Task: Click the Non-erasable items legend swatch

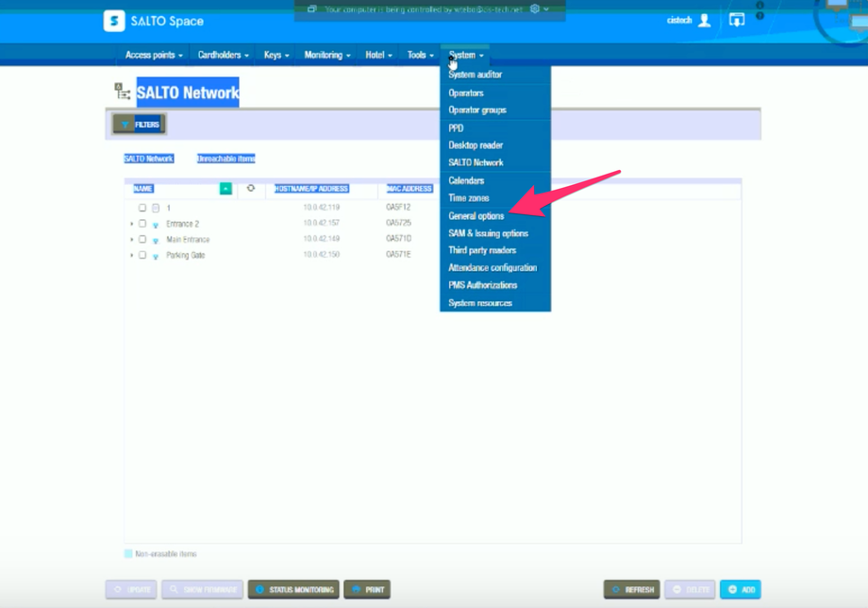Action: pos(128,554)
